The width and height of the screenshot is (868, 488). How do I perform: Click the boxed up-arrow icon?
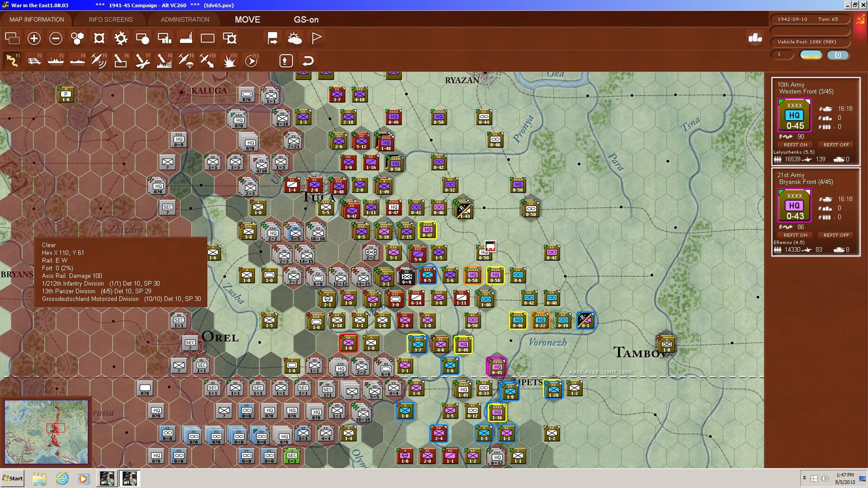click(x=286, y=61)
